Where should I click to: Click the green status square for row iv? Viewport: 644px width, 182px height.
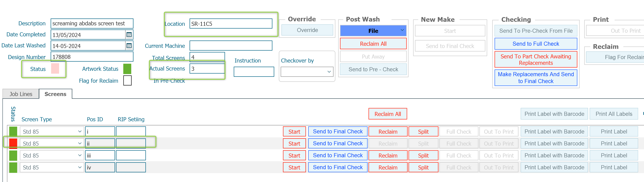(x=13, y=167)
